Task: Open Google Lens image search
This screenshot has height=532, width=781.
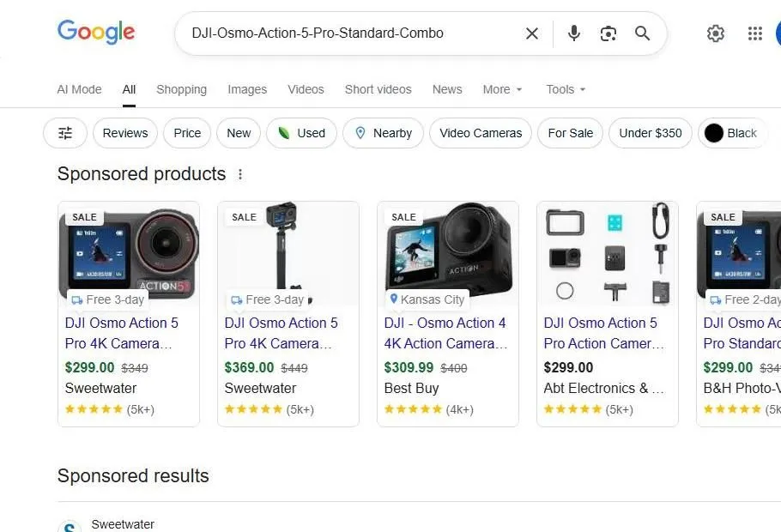Action: click(608, 33)
